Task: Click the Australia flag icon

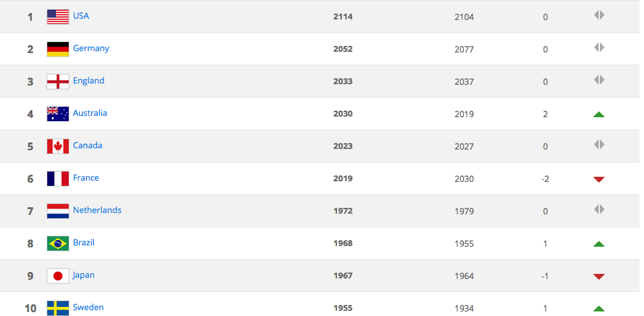Action: click(58, 114)
